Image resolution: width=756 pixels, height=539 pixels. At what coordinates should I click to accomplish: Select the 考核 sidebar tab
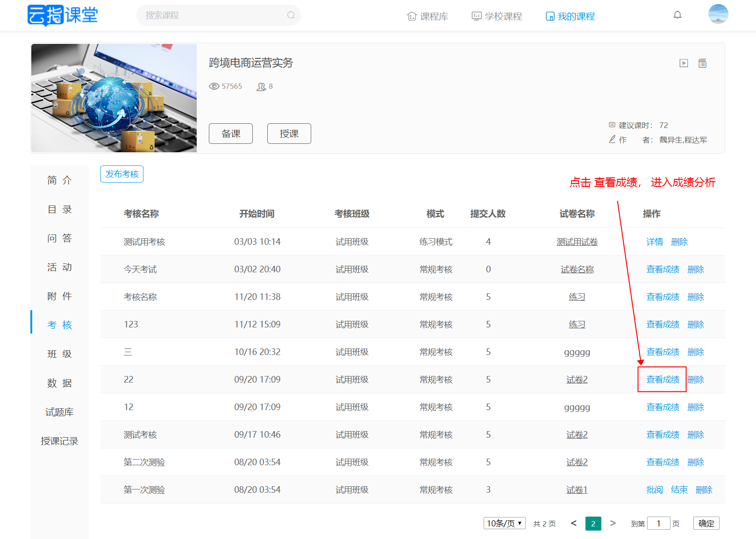pyautogui.click(x=59, y=325)
